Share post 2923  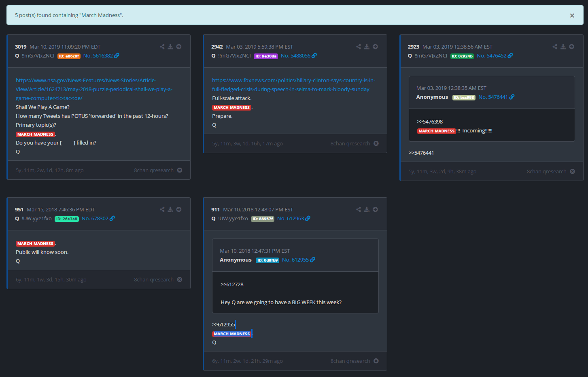point(555,47)
